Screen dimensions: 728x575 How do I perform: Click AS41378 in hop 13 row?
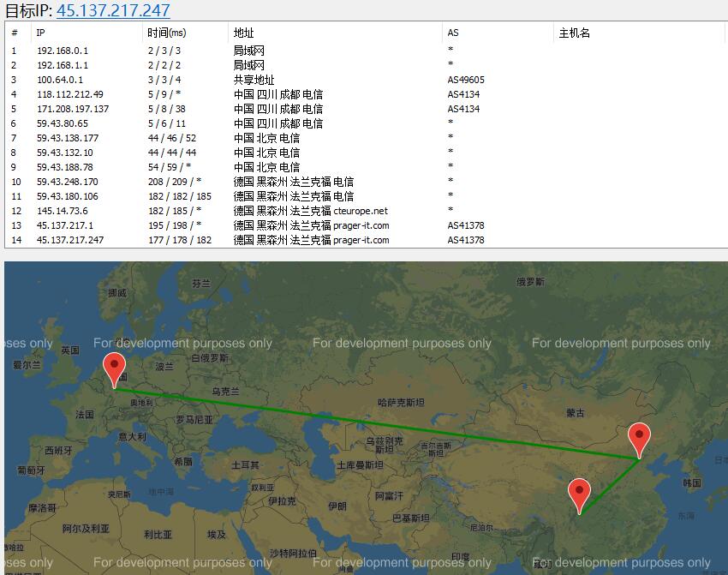(x=466, y=225)
